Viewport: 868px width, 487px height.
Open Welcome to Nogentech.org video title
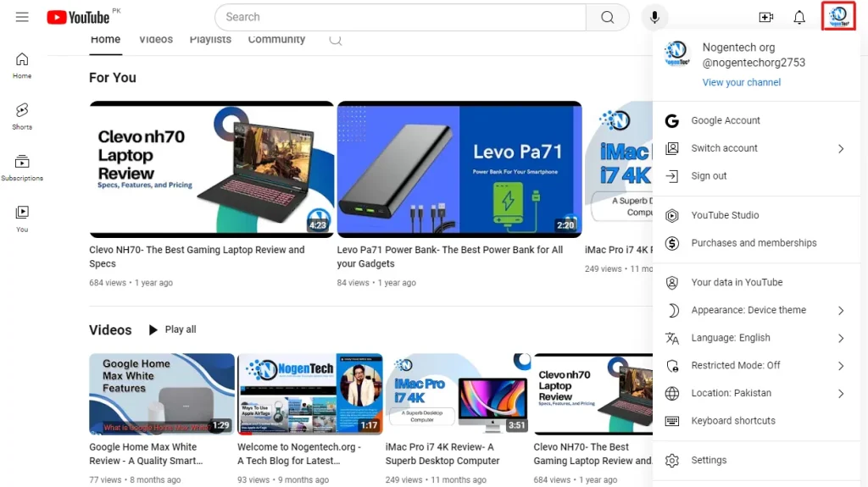click(x=299, y=454)
